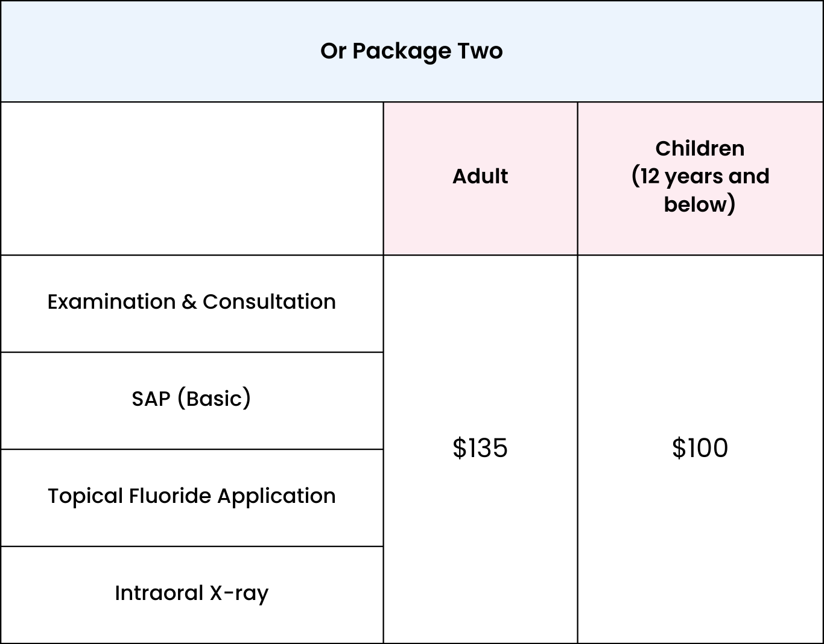
Task: Click the word "Intraoral"
Action: (x=159, y=593)
